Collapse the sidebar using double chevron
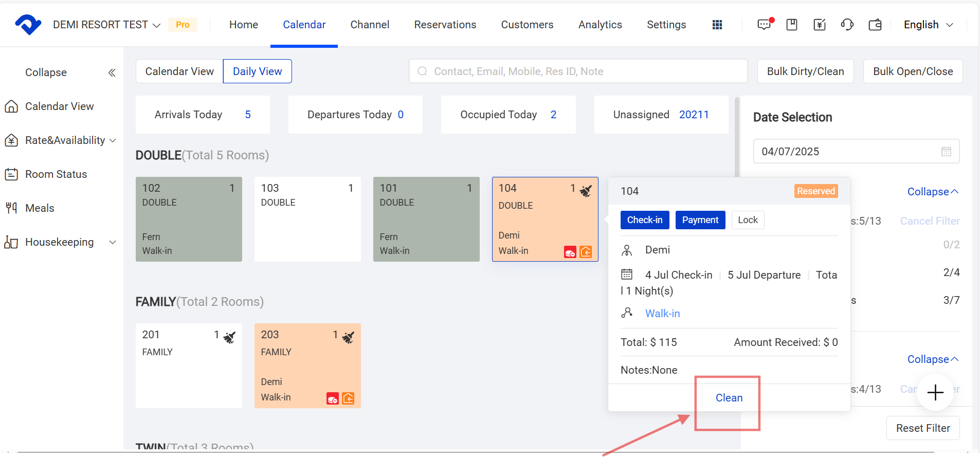 tap(112, 72)
